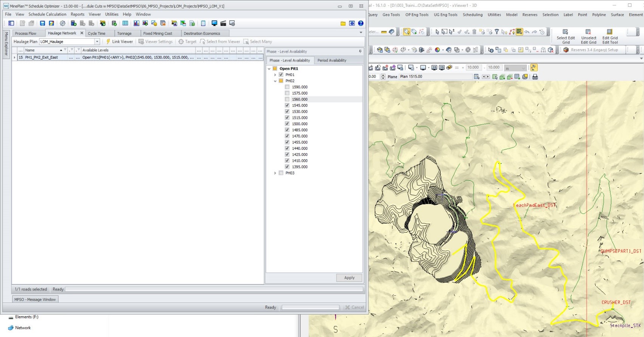The width and height of the screenshot is (644, 337).
Task: Click the printer icon in xViewer
Action: point(535,77)
